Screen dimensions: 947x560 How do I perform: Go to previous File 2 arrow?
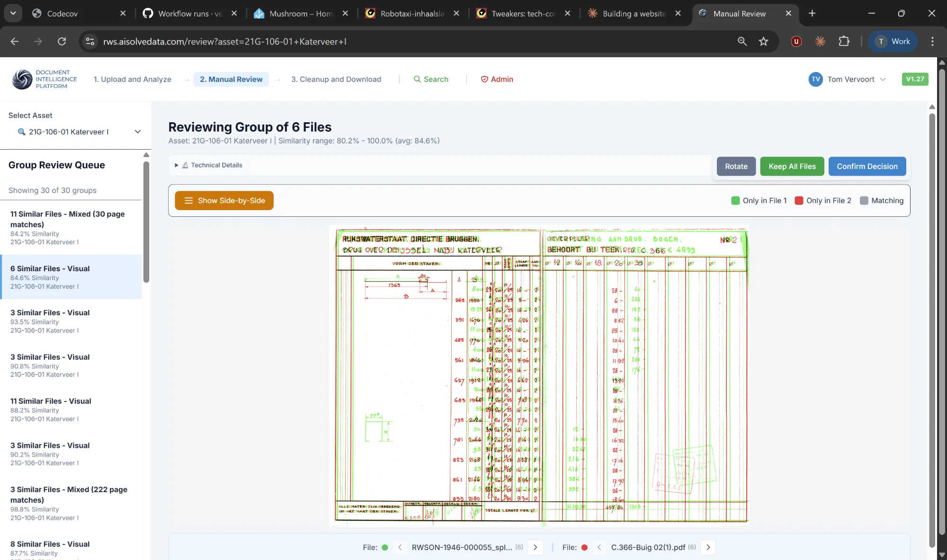tap(599, 547)
